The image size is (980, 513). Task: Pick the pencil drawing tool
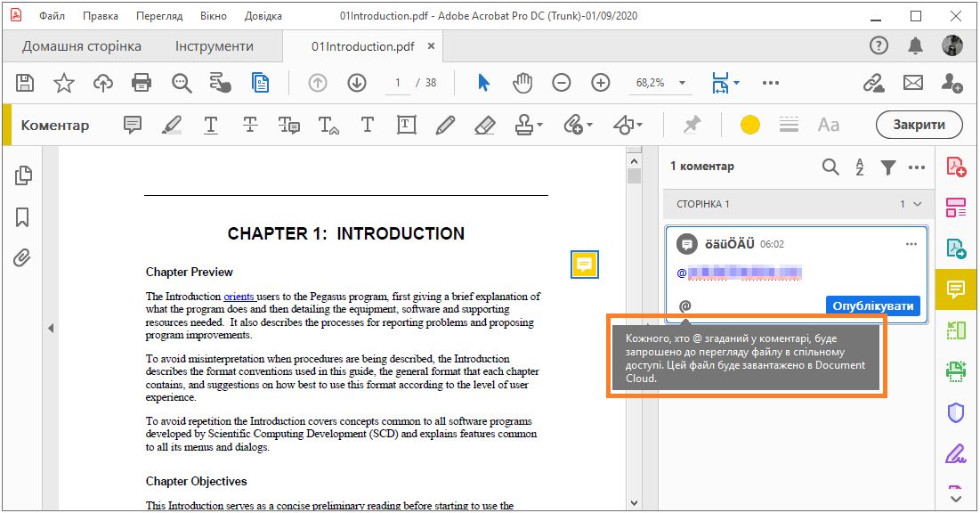445,125
